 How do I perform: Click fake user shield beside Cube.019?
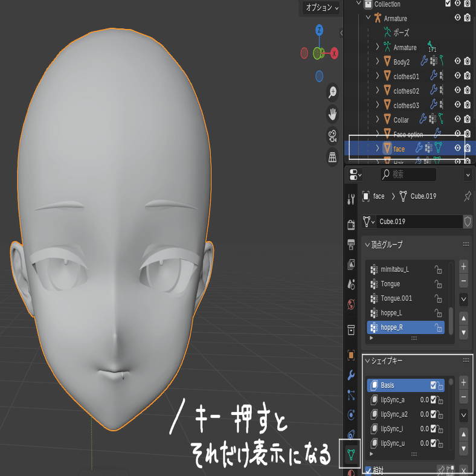(x=468, y=222)
